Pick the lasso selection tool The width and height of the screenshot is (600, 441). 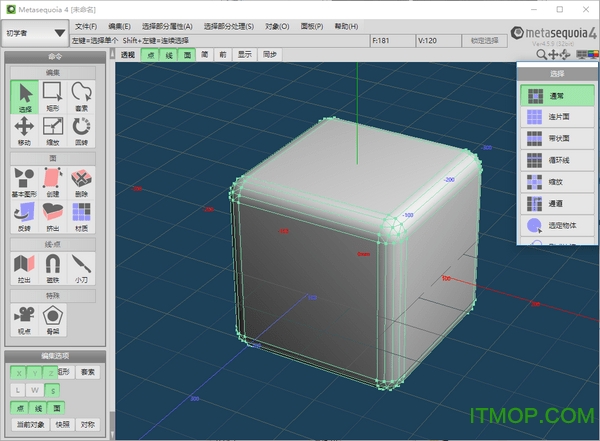point(81,97)
